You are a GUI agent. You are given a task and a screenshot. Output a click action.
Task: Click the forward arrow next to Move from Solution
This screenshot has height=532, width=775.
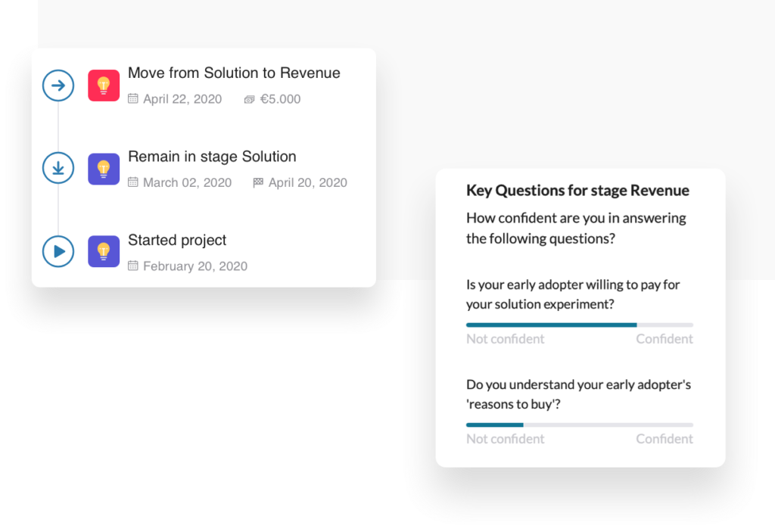(58, 85)
